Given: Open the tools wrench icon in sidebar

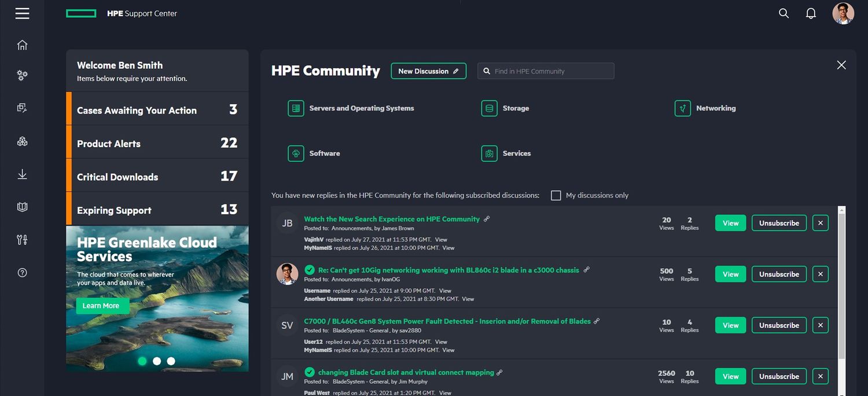Looking at the screenshot, I should [x=22, y=240].
